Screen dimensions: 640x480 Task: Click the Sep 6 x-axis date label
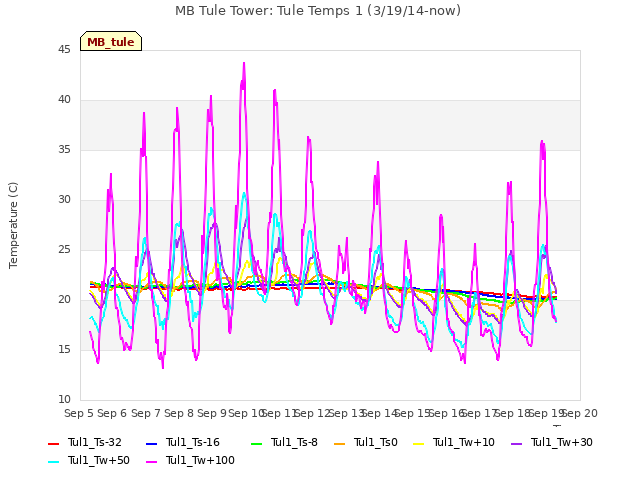pyautogui.click(x=112, y=413)
